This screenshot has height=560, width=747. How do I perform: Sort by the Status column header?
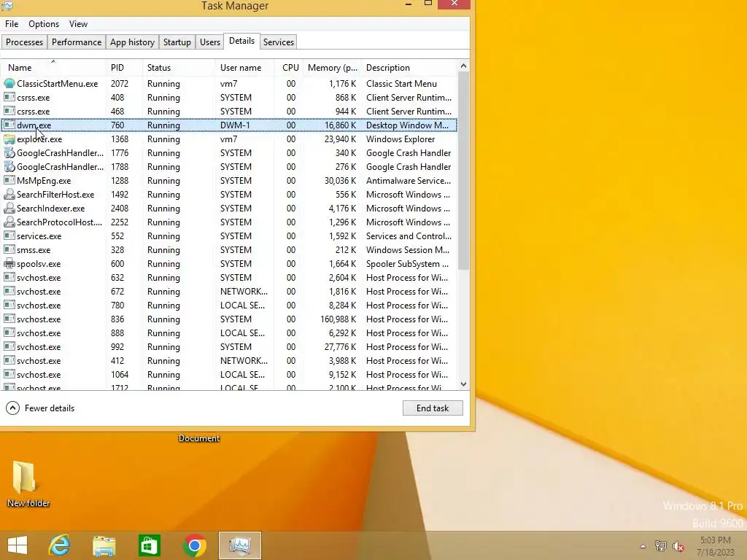[x=179, y=68]
